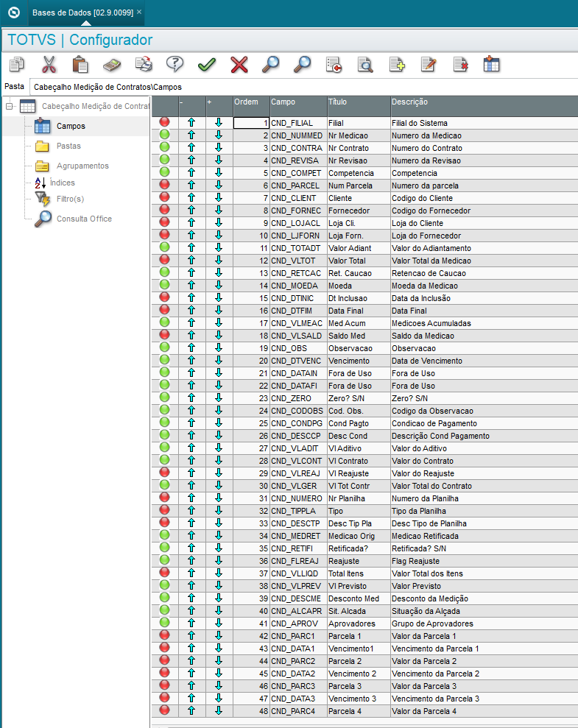
Task: Toggle green status dot of CND_MOEDA row
Action: [x=164, y=285]
